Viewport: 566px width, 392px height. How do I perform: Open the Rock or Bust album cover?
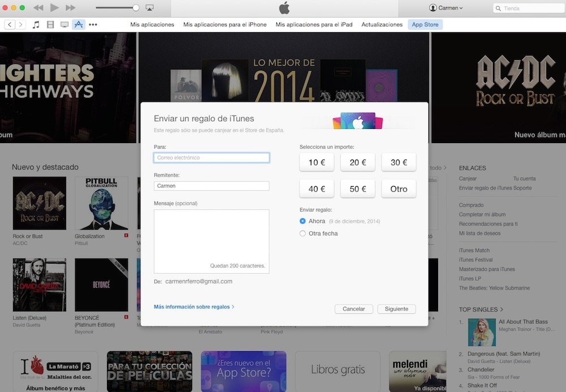coord(40,203)
